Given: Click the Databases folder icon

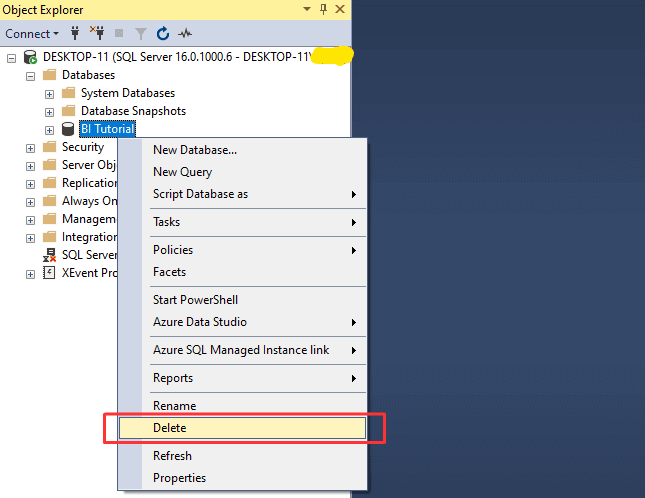Looking at the screenshot, I should pos(49,75).
